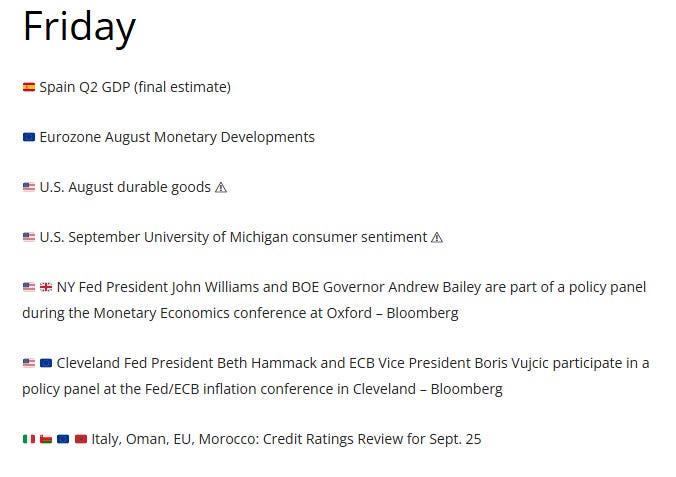Click the Oman flag icon
The height and width of the screenshot is (477, 676).
point(46,439)
